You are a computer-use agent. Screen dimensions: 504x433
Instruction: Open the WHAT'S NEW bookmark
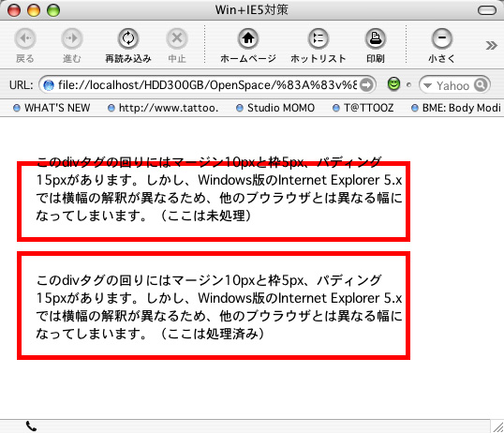(x=52, y=108)
